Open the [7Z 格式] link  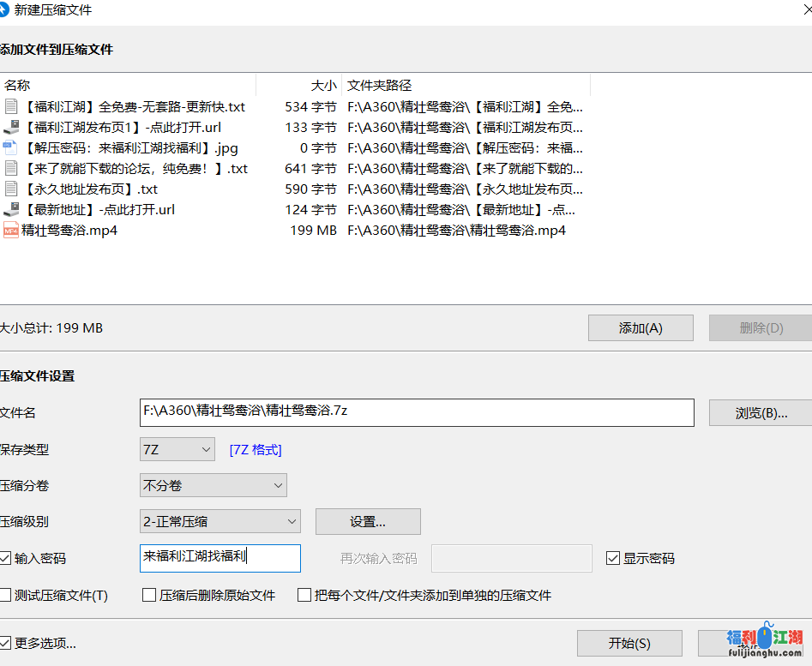click(256, 450)
